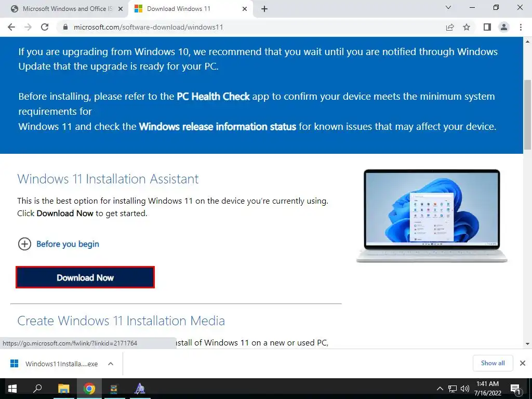Viewport: 532px width, 399px height.
Task: Open the archive app taskbar icon
Action: [x=114, y=389]
